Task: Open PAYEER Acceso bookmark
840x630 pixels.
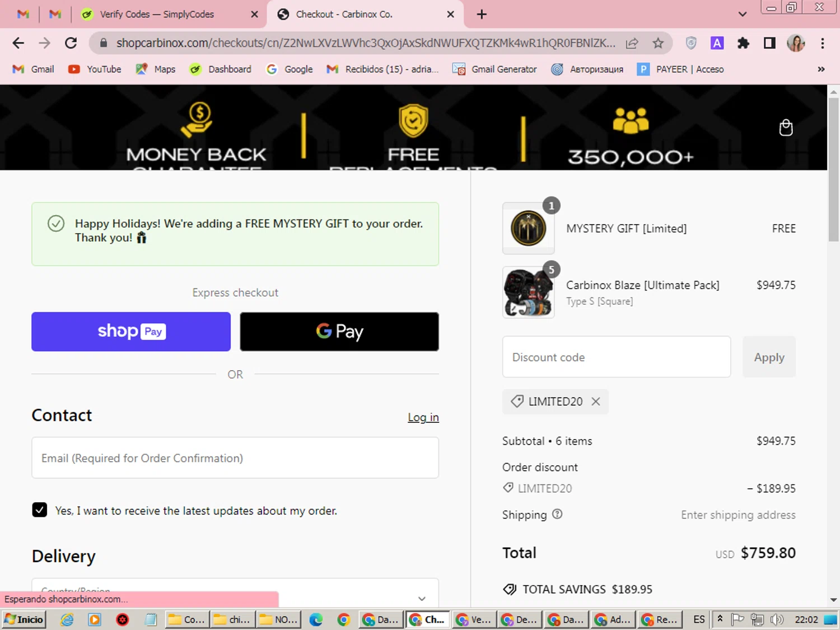Action: point(680,69)
